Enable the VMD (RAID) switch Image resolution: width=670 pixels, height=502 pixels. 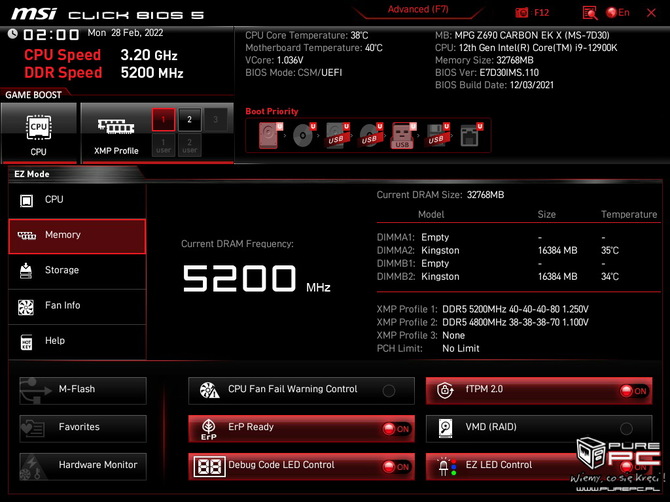626,428
